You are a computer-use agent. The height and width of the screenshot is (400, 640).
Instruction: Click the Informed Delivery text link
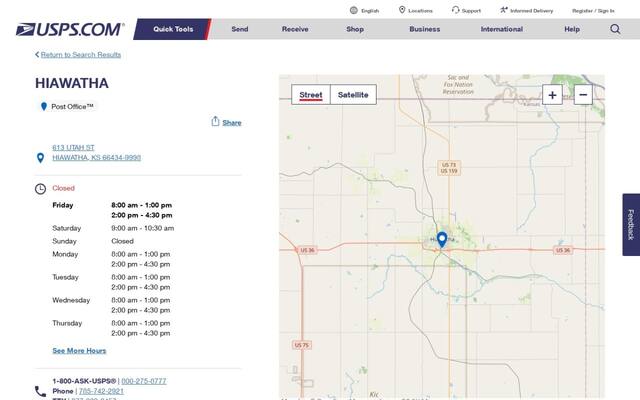pyautogui.click(x=531, y=11)
